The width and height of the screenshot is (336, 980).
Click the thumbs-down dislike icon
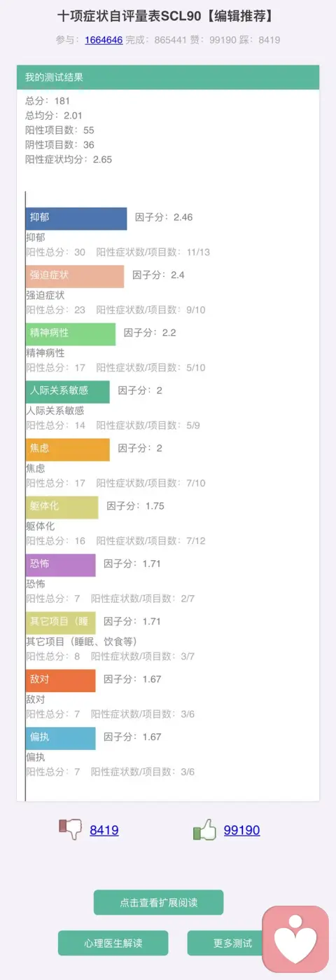click(x=71, y=829)
